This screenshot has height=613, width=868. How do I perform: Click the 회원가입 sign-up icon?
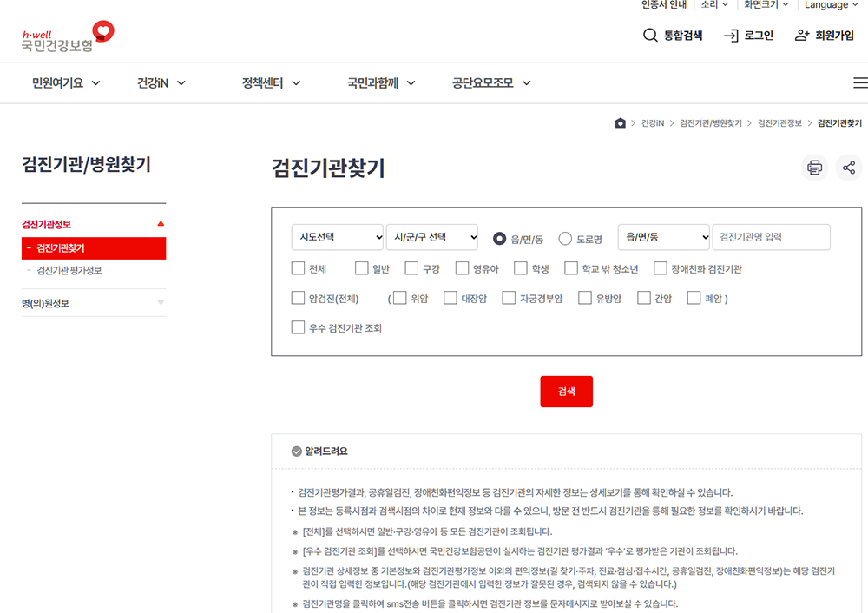(x=800, y=36)
